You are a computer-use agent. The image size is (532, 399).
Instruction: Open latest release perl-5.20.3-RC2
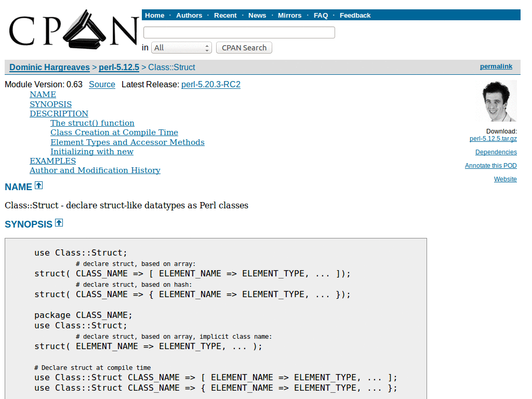tap(211, 85)
